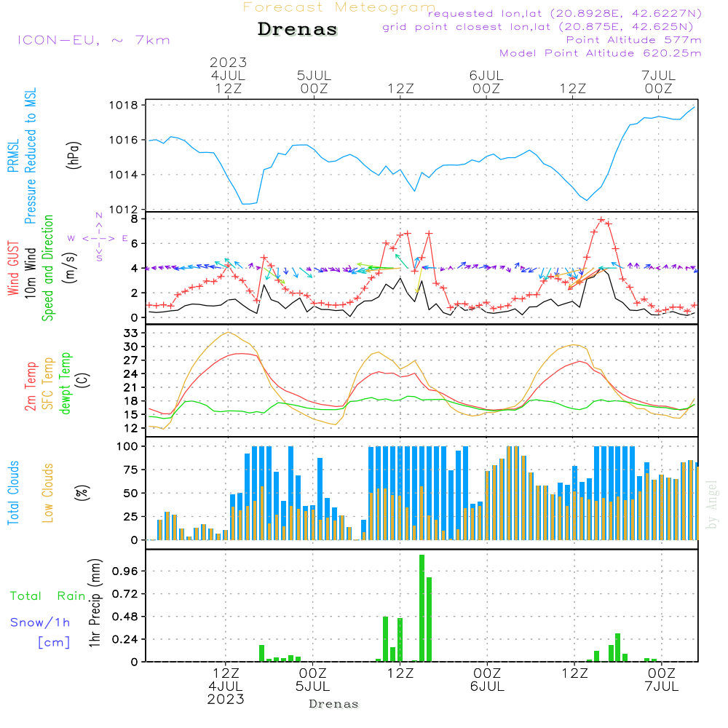Click the Drenas title at top

(x=298, y=30)
